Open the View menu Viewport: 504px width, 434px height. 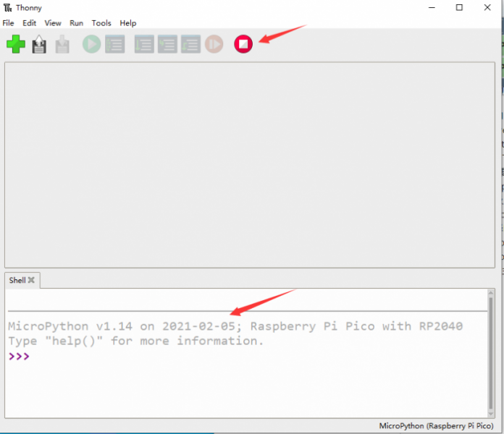tap(53, 23)
